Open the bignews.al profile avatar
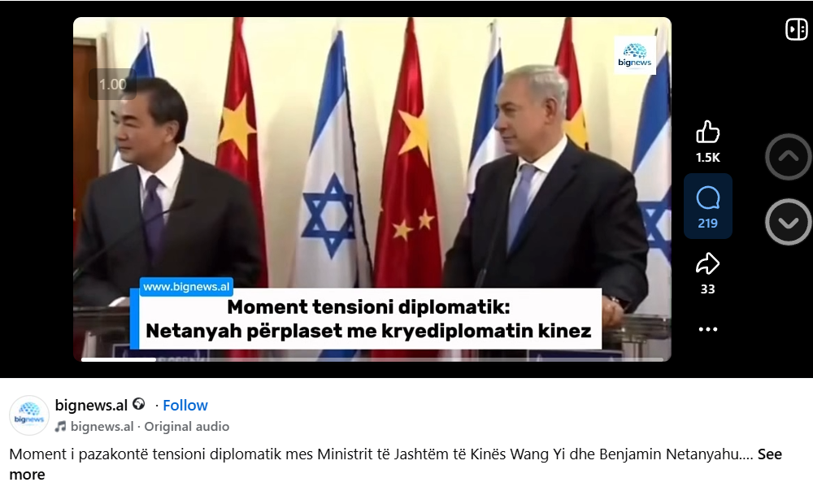 pyautogui.click(x=29, y=415)
